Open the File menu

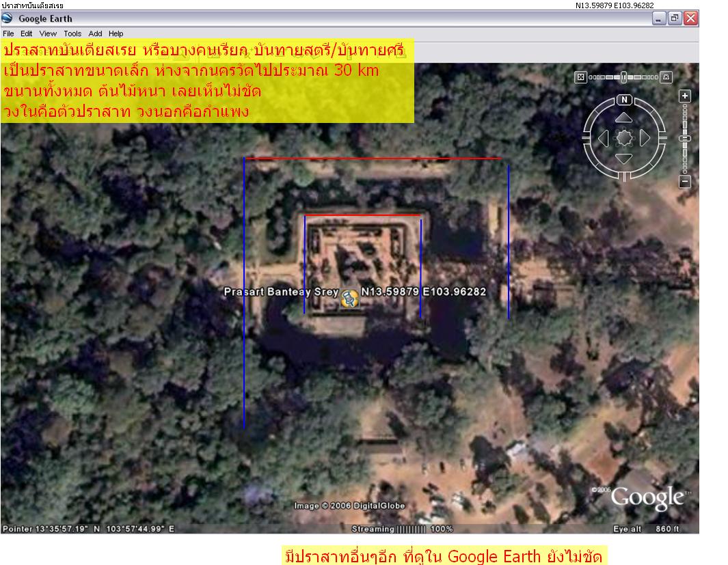pyautogui.click(x=8, y=33)
